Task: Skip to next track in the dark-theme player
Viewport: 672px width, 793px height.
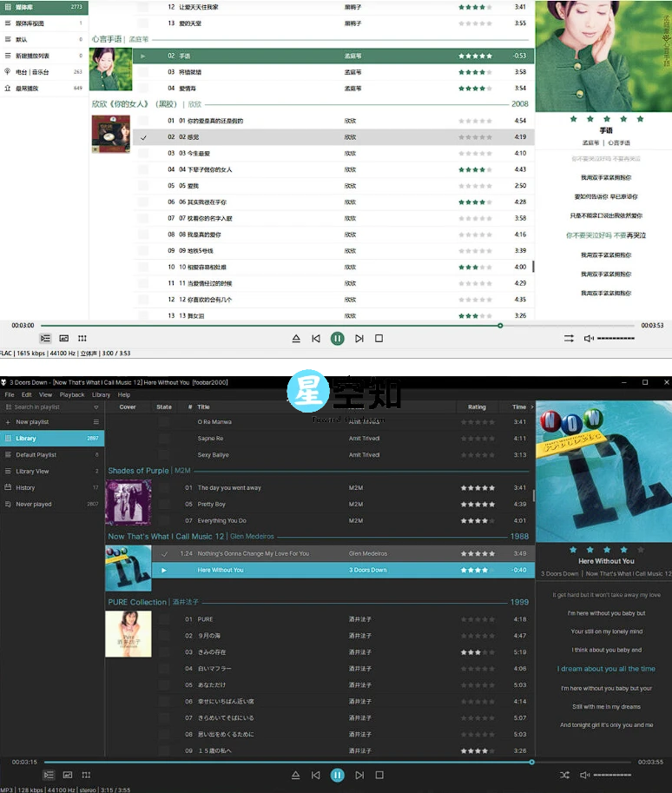Action: click(359, 775)
